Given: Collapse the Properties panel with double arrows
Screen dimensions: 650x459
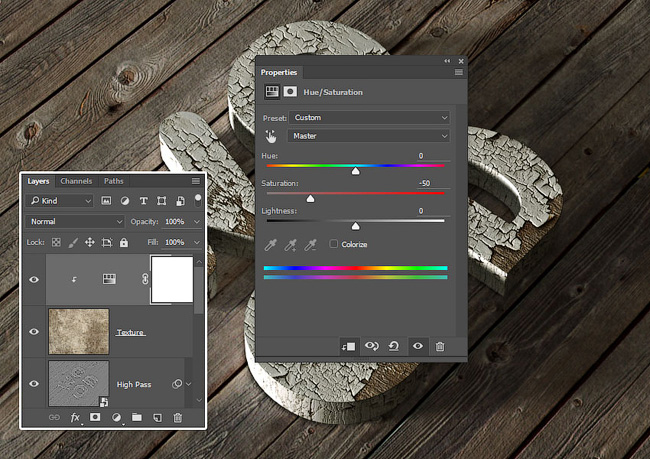Looking at the screenshot, I should 447,61.
